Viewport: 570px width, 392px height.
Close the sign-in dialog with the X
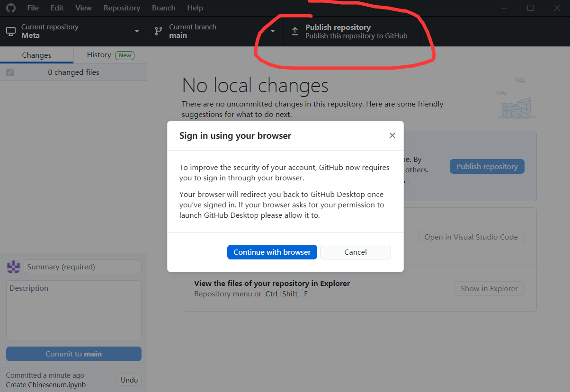pyautogui.click(x=392, y=135)
